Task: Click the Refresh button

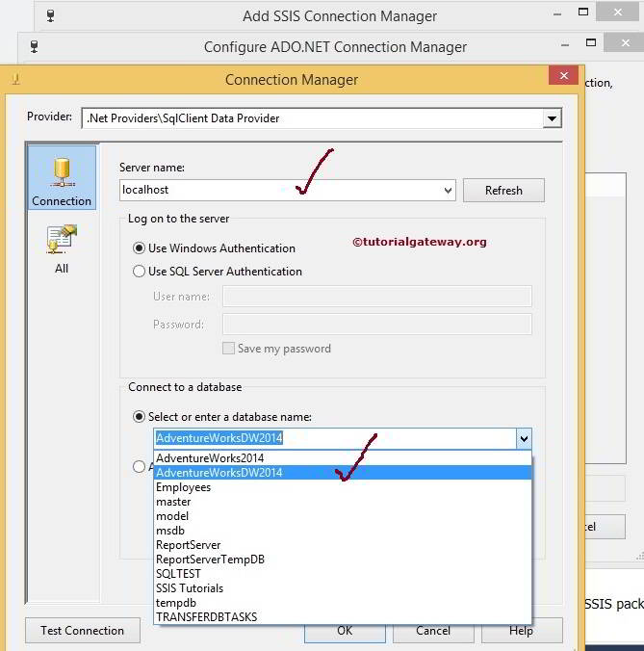Action: click(x=503, y=191)
